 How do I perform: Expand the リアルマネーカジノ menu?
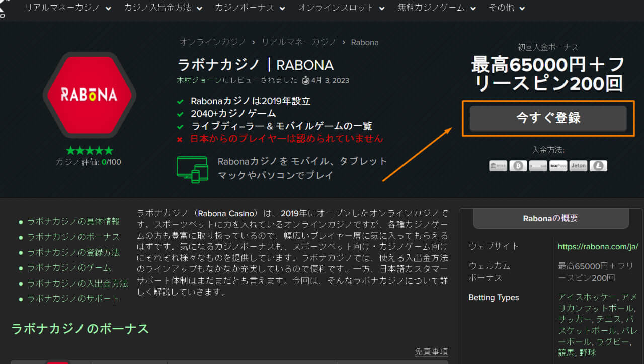click(68, 8)
